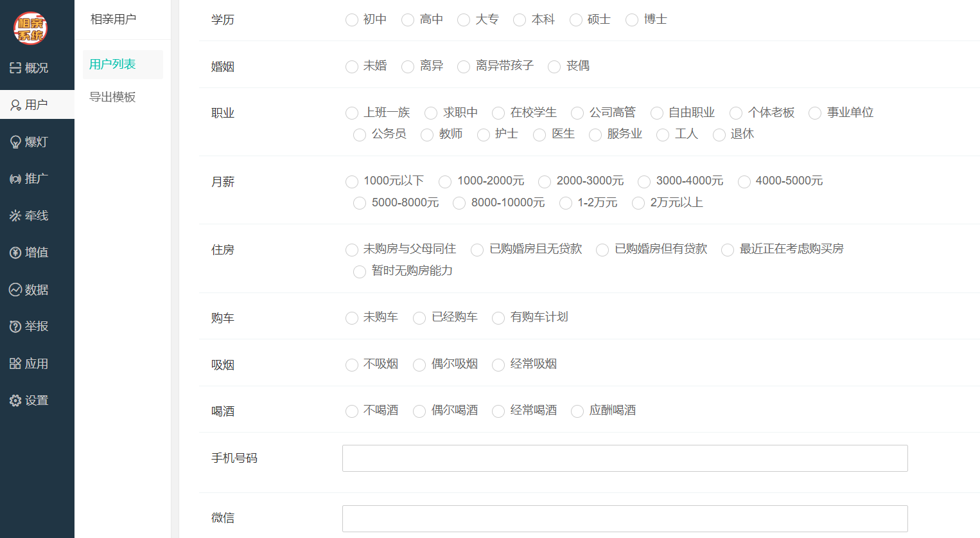
Task: Choose 求职中 occupation radio
Action: click(x=431, y=113)
